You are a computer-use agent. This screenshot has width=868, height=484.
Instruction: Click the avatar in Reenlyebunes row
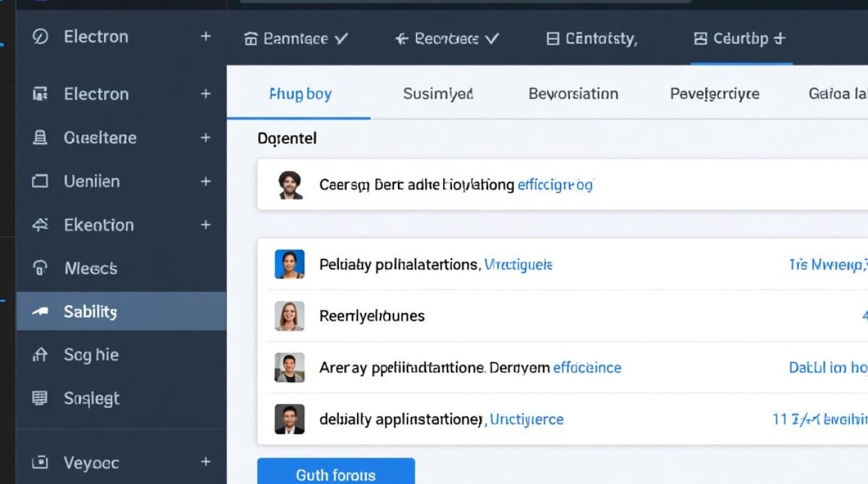[x=289, y=316]
